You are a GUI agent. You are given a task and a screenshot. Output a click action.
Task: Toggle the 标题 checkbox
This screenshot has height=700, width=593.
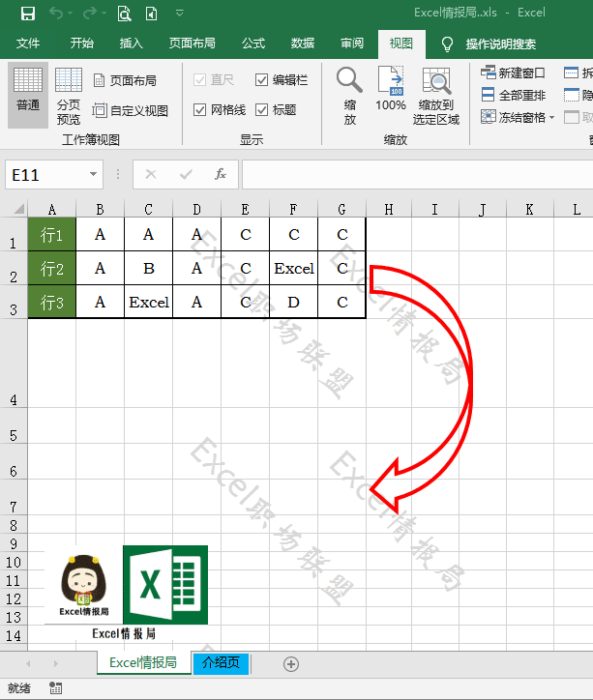click(261, 109)
